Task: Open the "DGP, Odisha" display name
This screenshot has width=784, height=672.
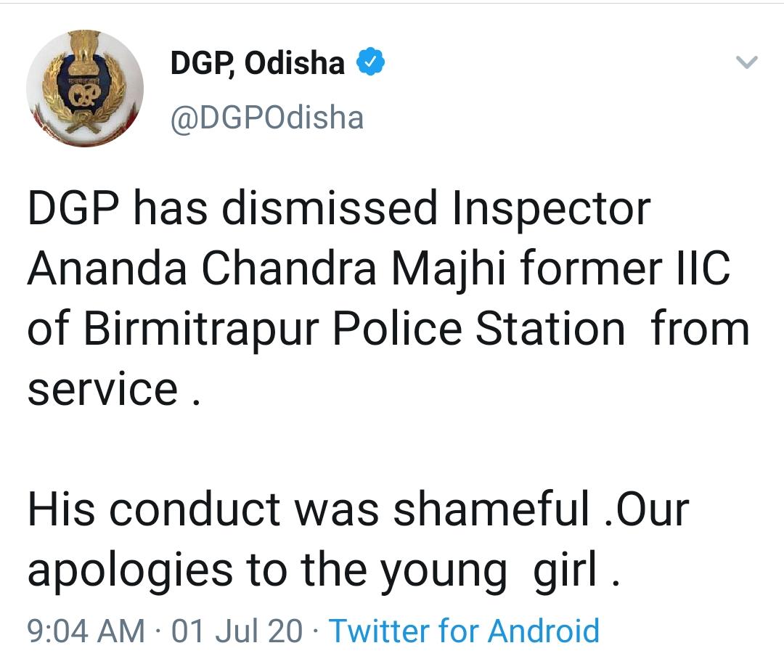Action: (257, 64)
